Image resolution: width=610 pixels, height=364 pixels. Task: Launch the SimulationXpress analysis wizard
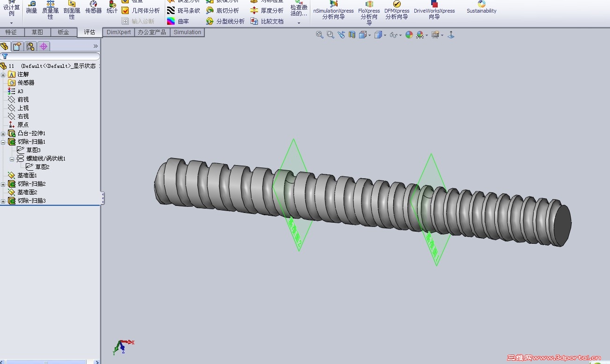coord(333,10)
